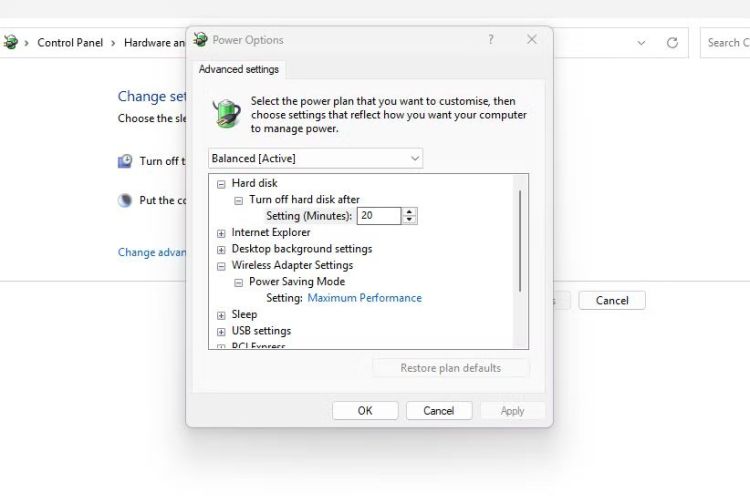Select the Advanced settings tab
Viewport: 750px width, 503px height.
[239, 69]
